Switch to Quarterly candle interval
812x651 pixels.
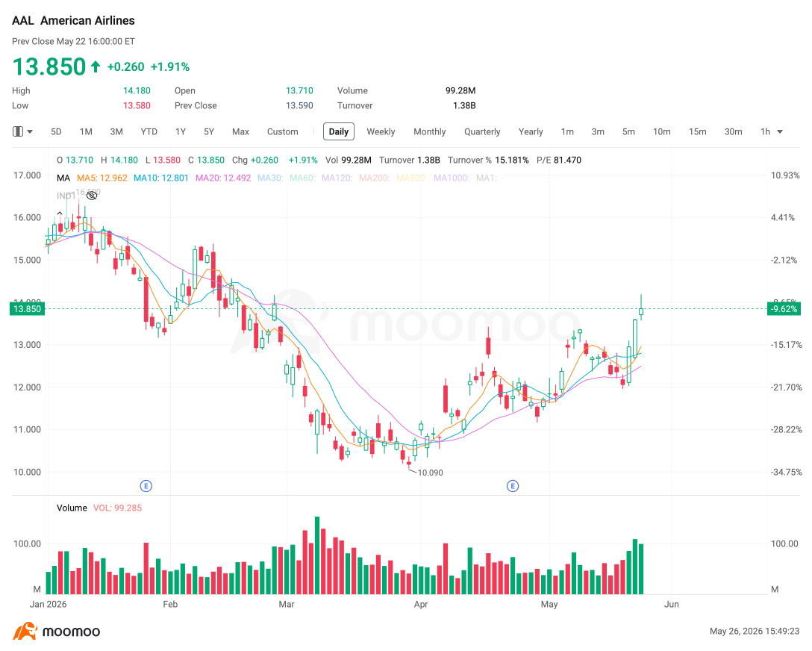pyautogui.click(x=482, y=131)
